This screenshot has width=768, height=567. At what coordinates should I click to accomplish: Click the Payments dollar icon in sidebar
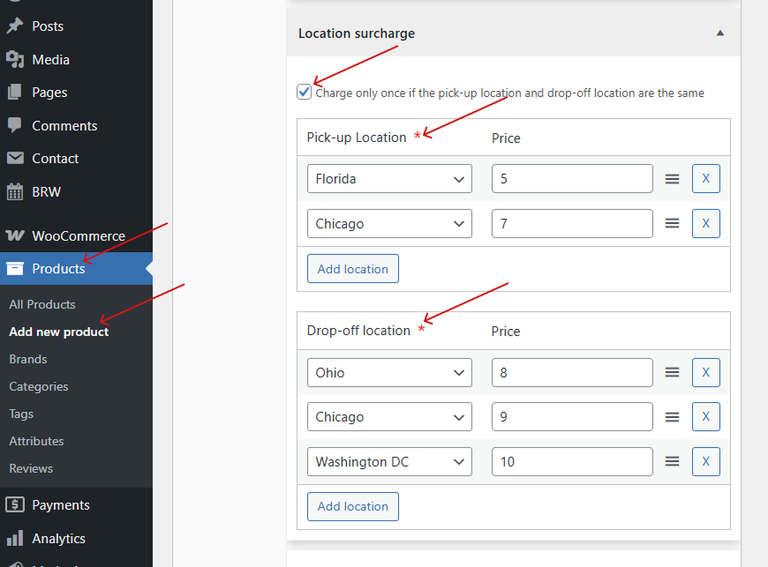click(15, 505)
